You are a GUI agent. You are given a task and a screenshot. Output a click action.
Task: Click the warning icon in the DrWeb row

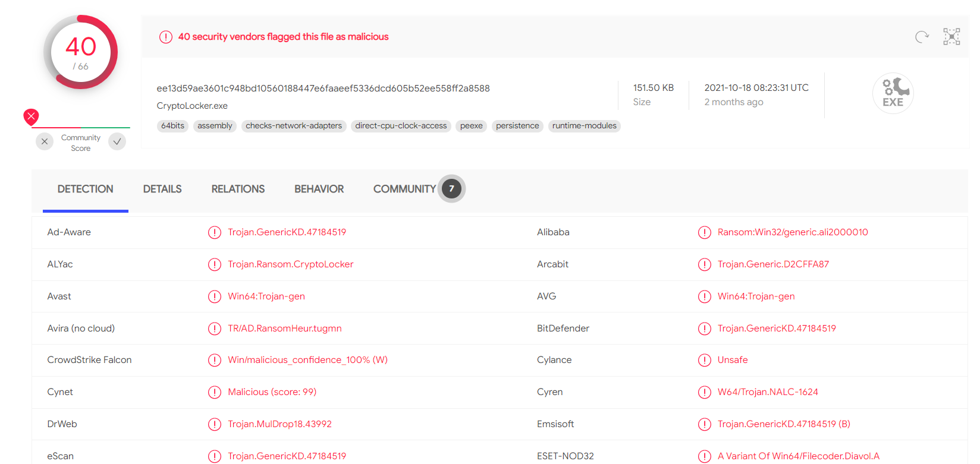(215, 424)
